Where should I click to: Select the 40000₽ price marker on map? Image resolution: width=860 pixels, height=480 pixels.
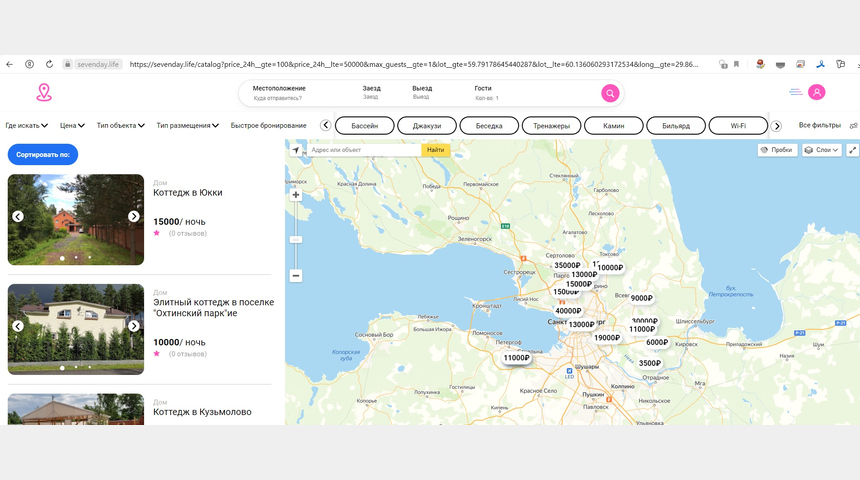point(568,310)
